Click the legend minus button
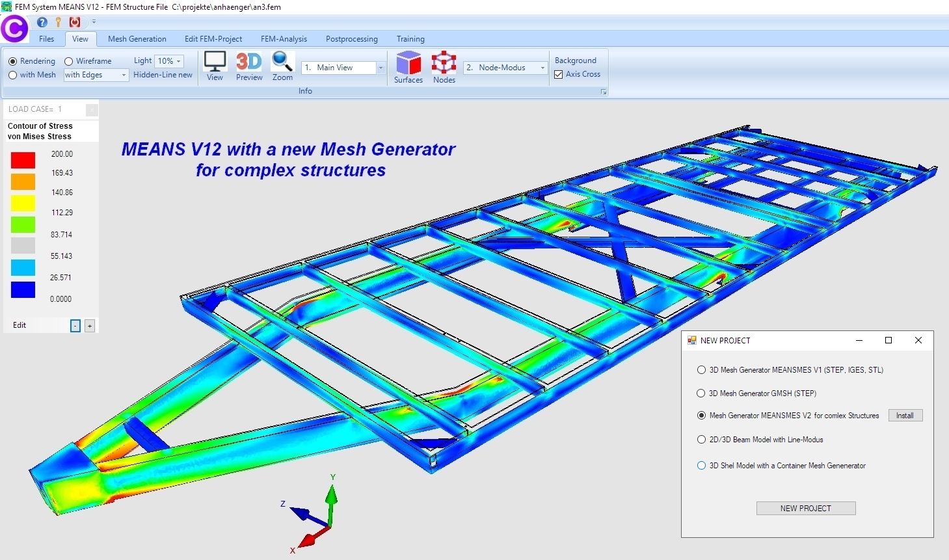This screenshot has width=949, height=560. [x=75, y=326]
